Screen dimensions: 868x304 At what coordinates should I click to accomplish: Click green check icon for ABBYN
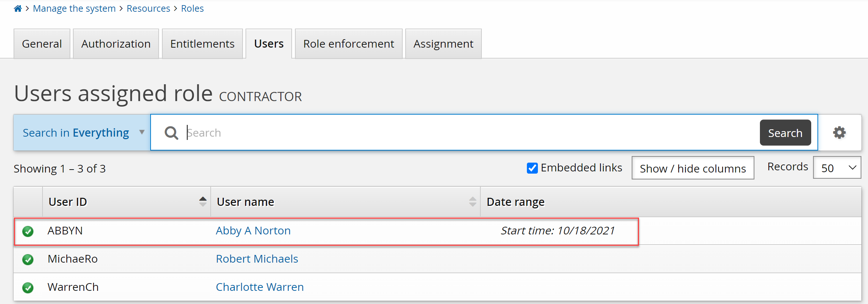28,231
